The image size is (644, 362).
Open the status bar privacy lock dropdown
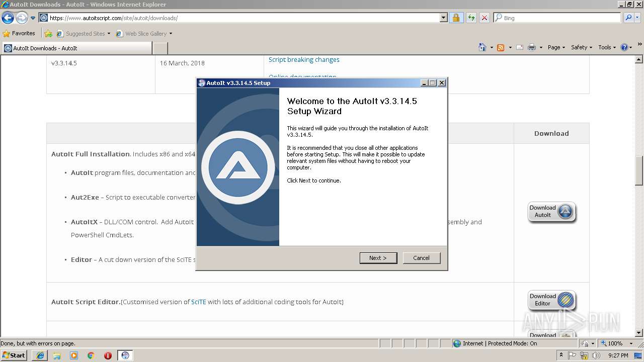click(x=587, y=343)
